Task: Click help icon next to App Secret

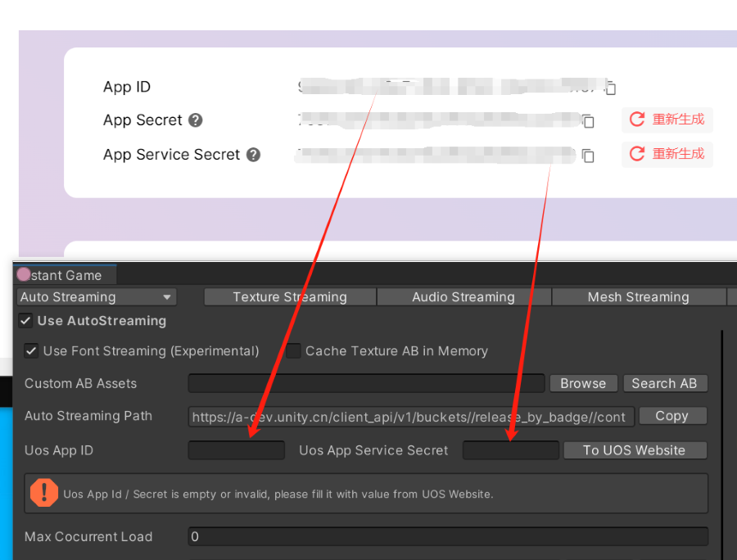Action: point(195,120)
